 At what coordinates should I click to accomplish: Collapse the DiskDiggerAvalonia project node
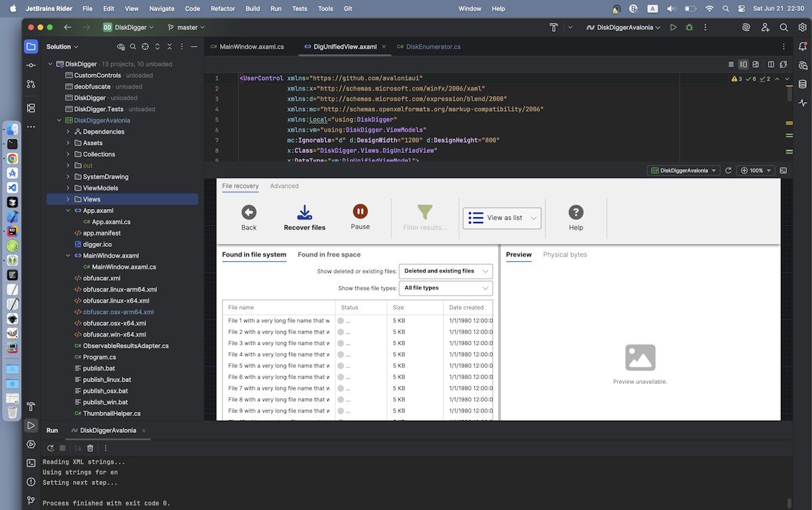[x=59, y=120]
